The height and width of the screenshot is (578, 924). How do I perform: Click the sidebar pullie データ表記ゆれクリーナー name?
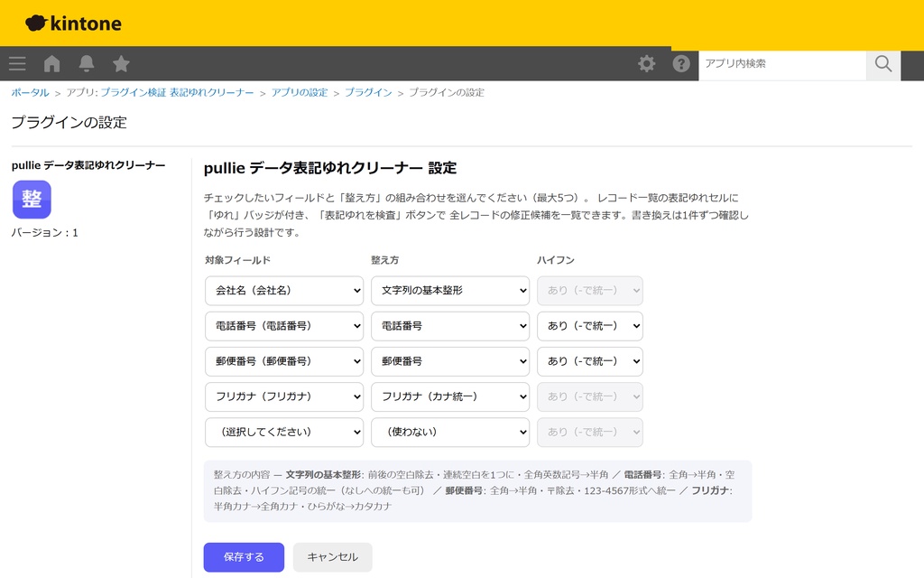point(88,165)
